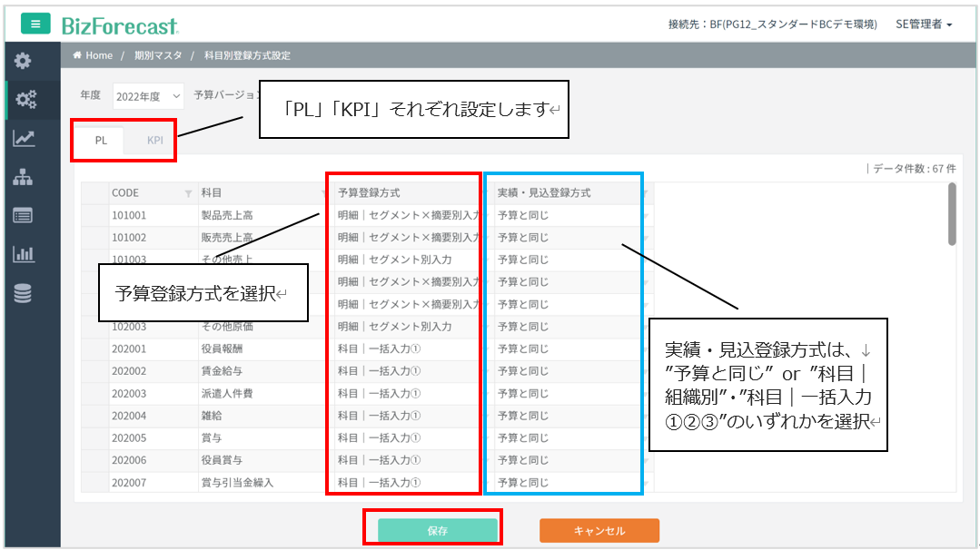The image size is (980, 550).
Task: Open the line chart icon in sidebar
Action: coord(23,139)
